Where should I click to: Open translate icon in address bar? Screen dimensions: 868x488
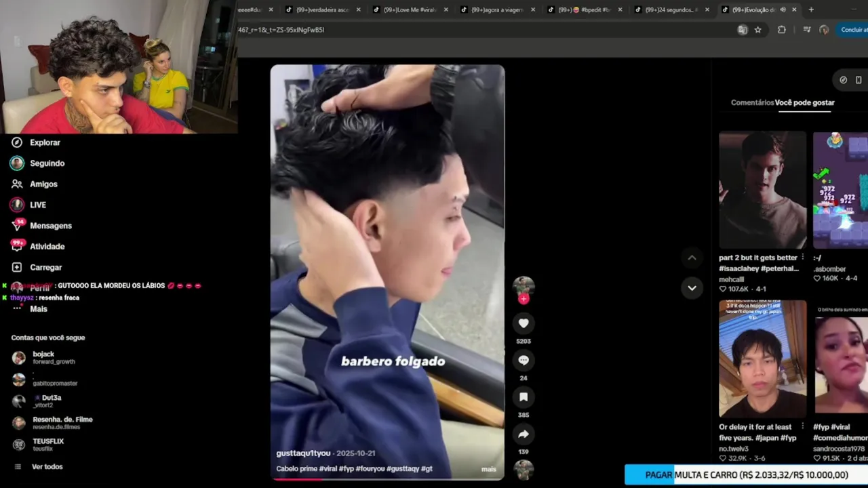click(x=743, y=30)
